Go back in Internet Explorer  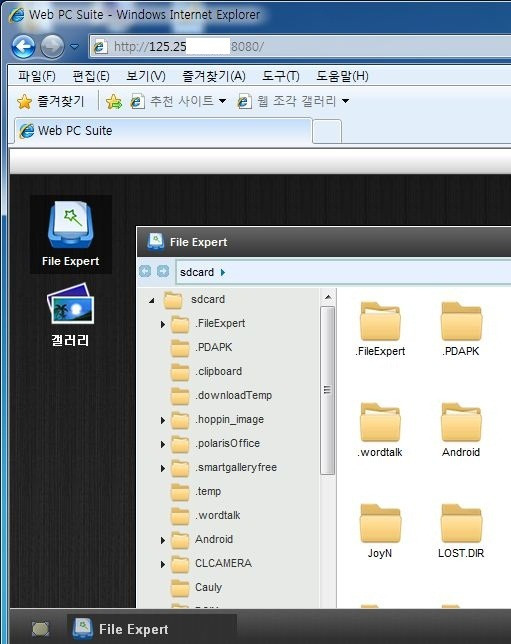pyautogui.click(x=23, y=46)
